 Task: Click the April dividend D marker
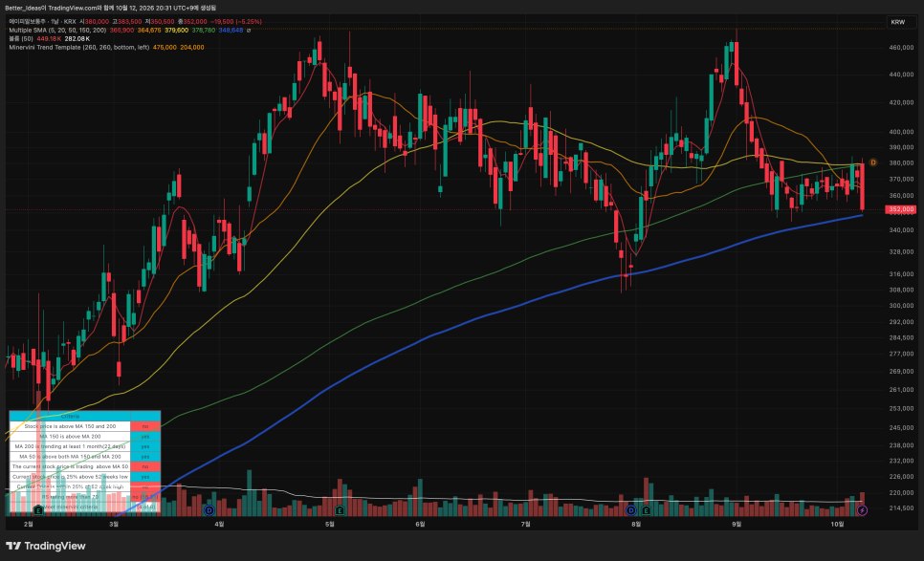(x=209, y=510)
